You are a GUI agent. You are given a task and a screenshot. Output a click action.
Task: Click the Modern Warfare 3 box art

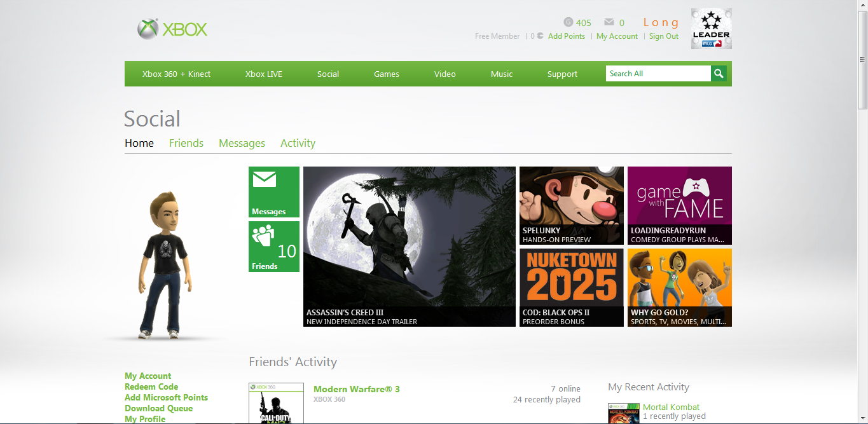point(276,403)
